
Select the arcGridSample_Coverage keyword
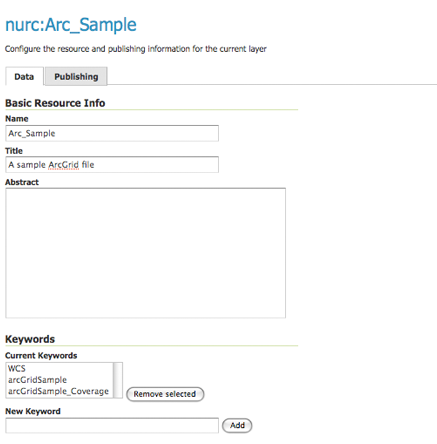(x=58, y=391)
